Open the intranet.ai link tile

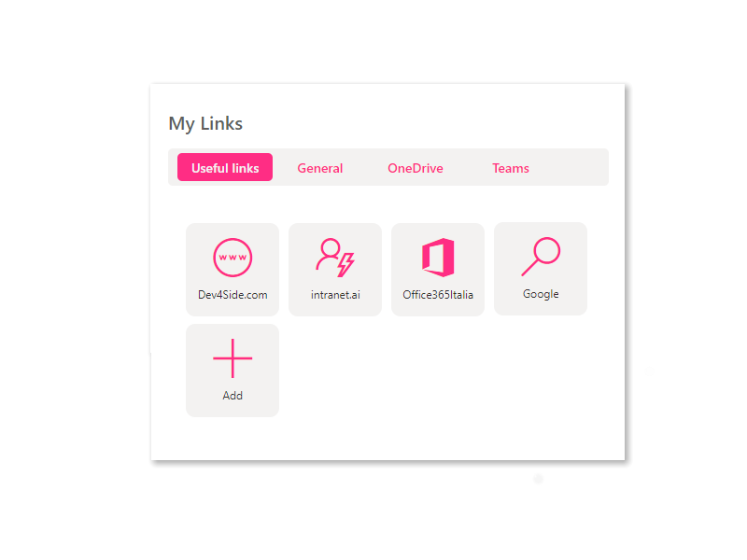click(335, 270)
